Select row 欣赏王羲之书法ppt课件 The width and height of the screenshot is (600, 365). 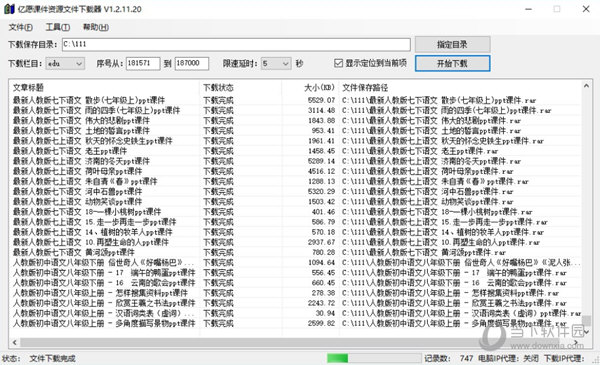coord(295,303)
